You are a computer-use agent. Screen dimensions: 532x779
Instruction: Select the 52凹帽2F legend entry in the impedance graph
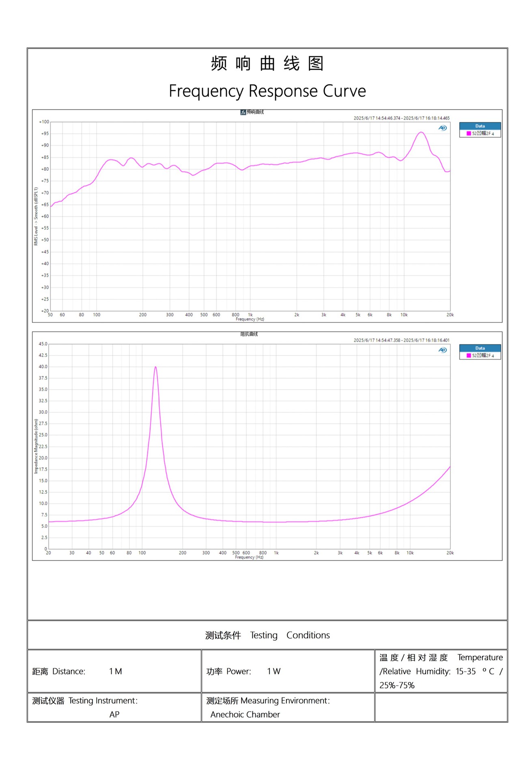coord(483,355)
